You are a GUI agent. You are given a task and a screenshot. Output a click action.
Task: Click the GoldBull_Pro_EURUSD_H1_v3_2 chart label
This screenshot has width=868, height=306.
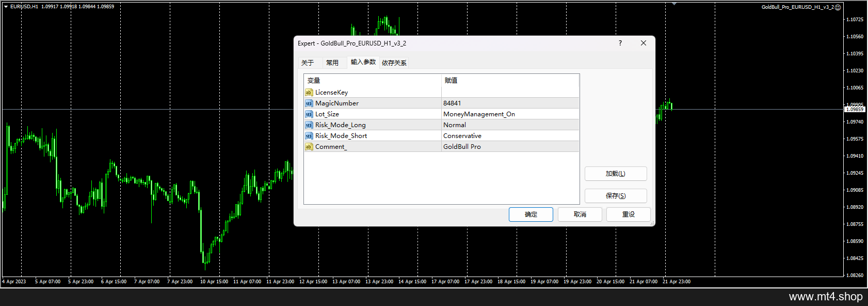797,7
